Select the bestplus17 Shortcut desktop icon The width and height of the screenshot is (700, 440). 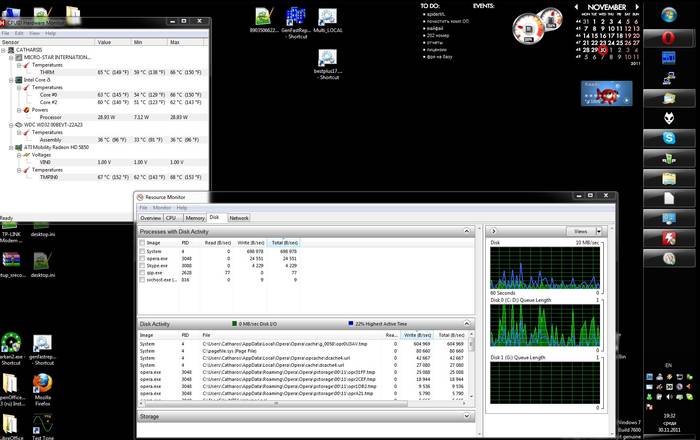(328, 64)
